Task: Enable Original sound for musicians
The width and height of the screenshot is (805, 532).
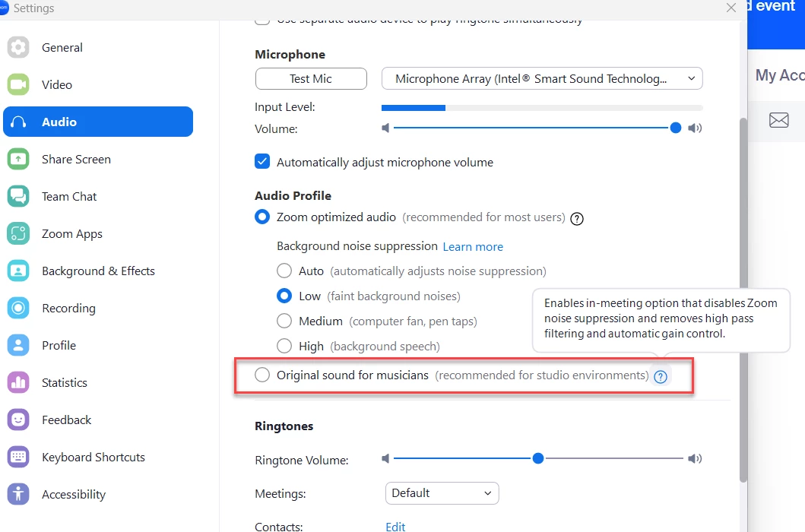Action: pos(262,375)
